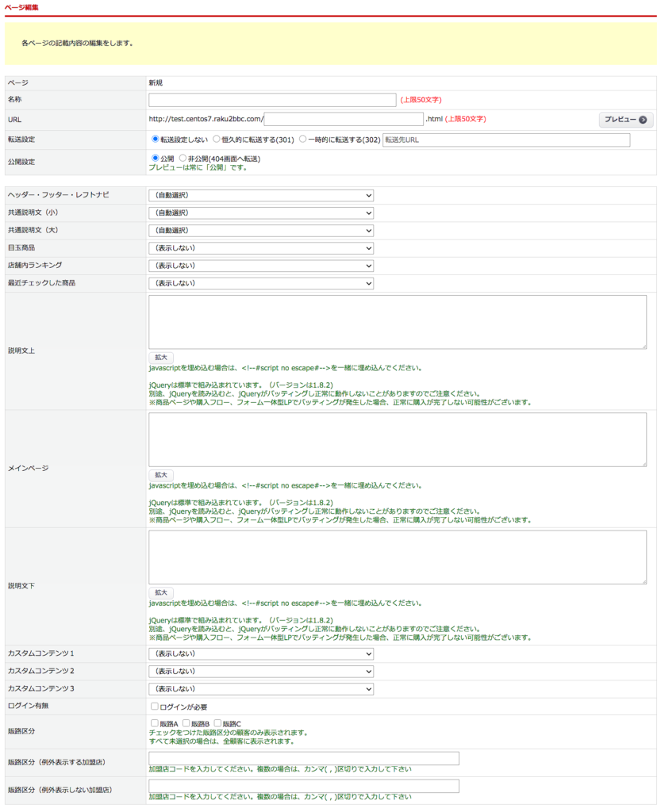Screen dimensions: 661x812
Task: Check the 販路A checkbox
Action: tap(155, 724)
